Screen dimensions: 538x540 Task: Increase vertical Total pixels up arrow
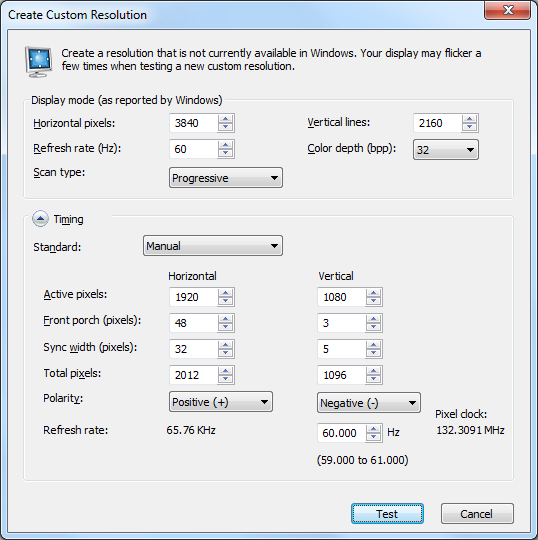pos(374,371)
